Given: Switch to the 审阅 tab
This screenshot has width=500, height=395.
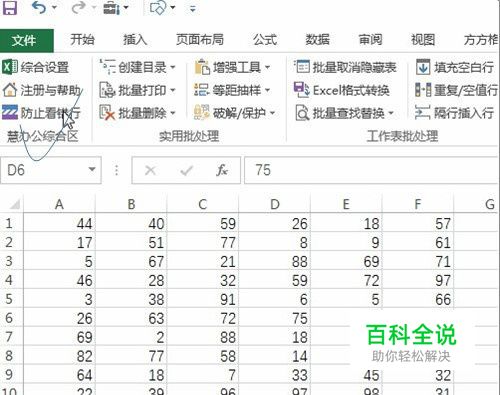Looking at the screenshot, I should tap(370, 40).
